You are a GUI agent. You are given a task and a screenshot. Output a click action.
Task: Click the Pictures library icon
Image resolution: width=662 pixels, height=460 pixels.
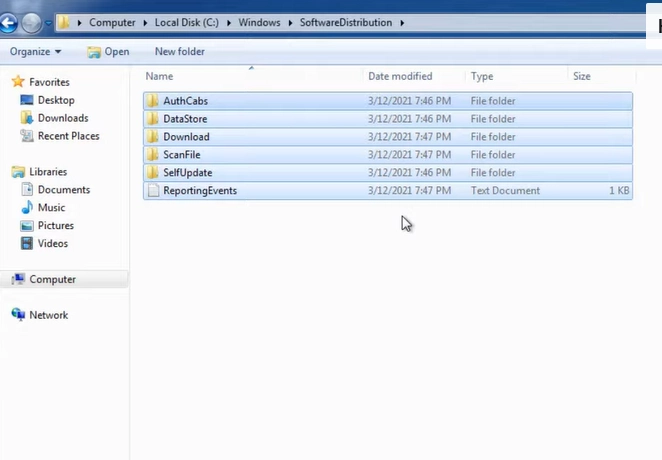tap(27, 226)
